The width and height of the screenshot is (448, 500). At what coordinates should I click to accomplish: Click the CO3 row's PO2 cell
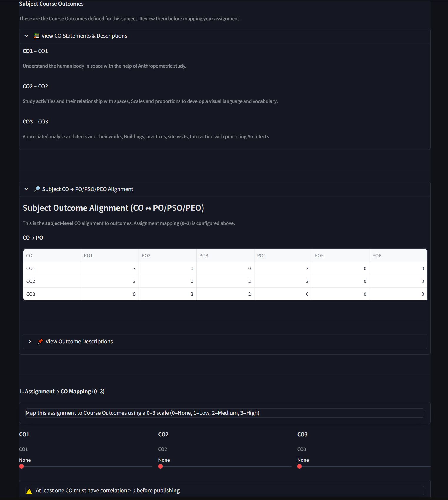168,294
